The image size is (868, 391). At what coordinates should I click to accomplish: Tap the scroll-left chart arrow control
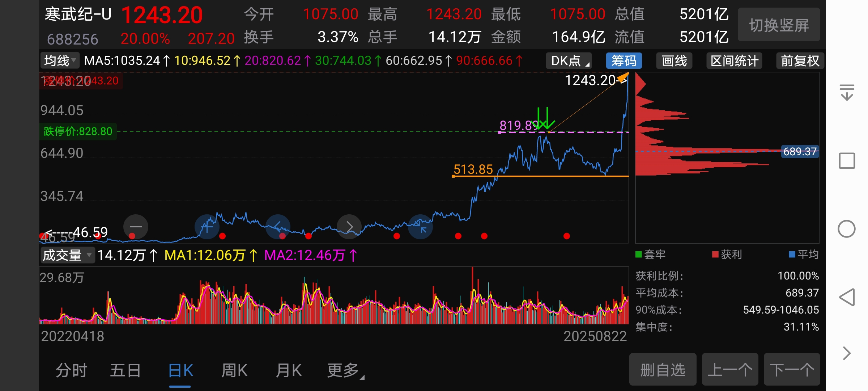278,227
